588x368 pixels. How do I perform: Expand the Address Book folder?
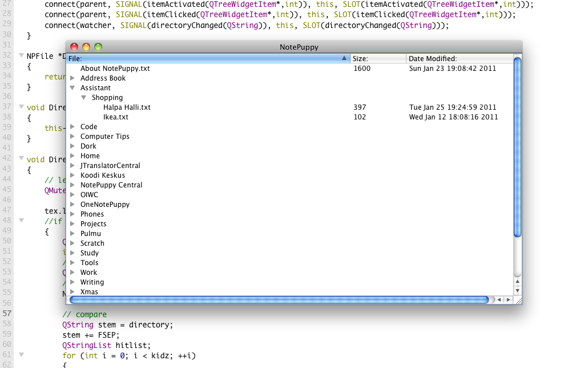point(73,78)
